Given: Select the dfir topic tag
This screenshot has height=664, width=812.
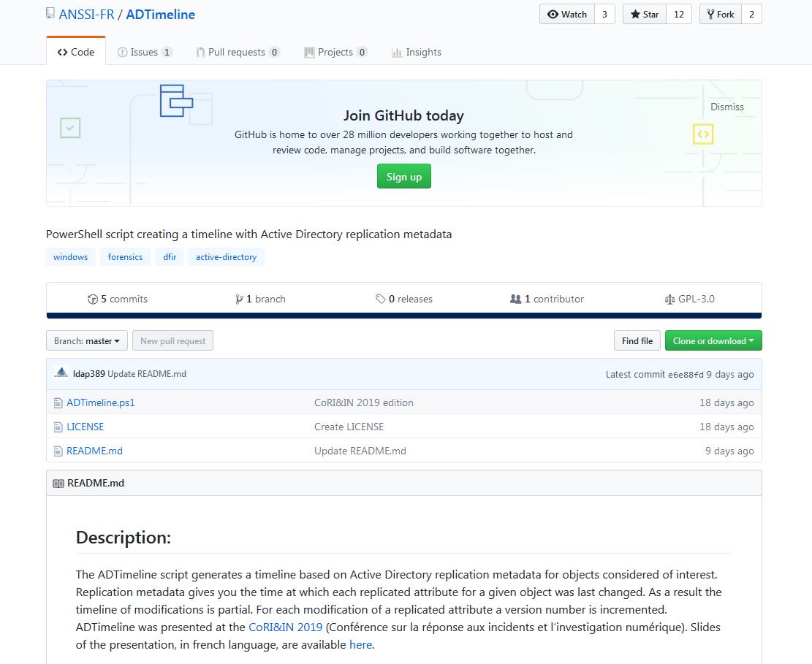Looking at the screenshot, I should [170, 256].
